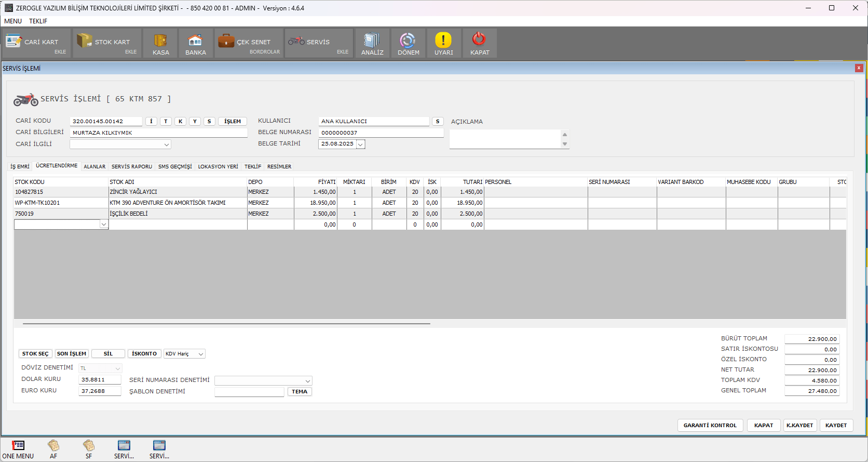The height and width of the screenshot is (462, 868).
Task: Click the GARANTİ KONTROL button
Action: click(x=710, y=426)
